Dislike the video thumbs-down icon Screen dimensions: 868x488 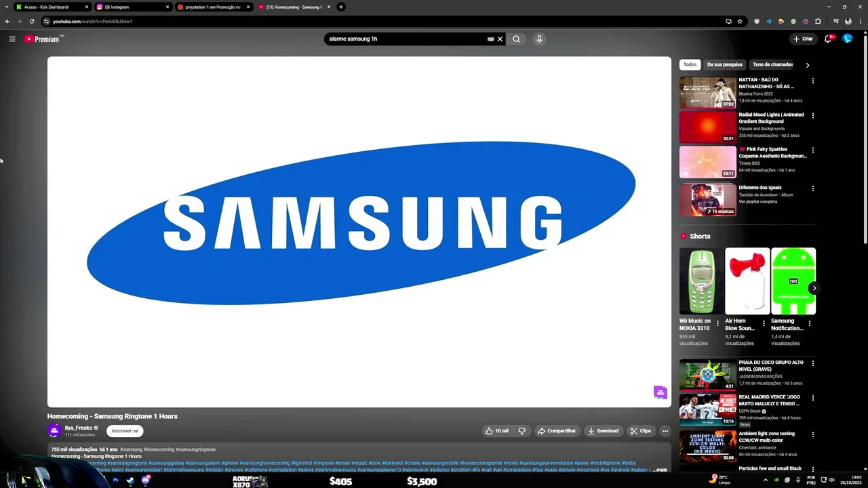(x=521, y=430)
